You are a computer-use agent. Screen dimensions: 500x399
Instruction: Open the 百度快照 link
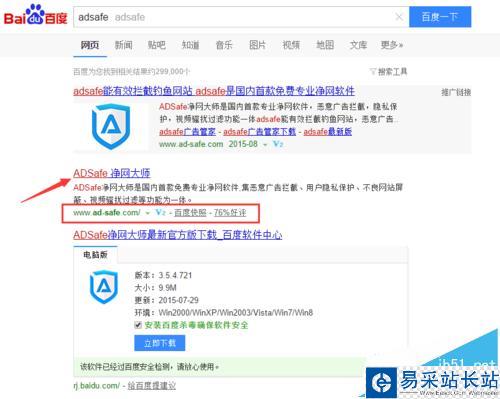coord(190,212)
